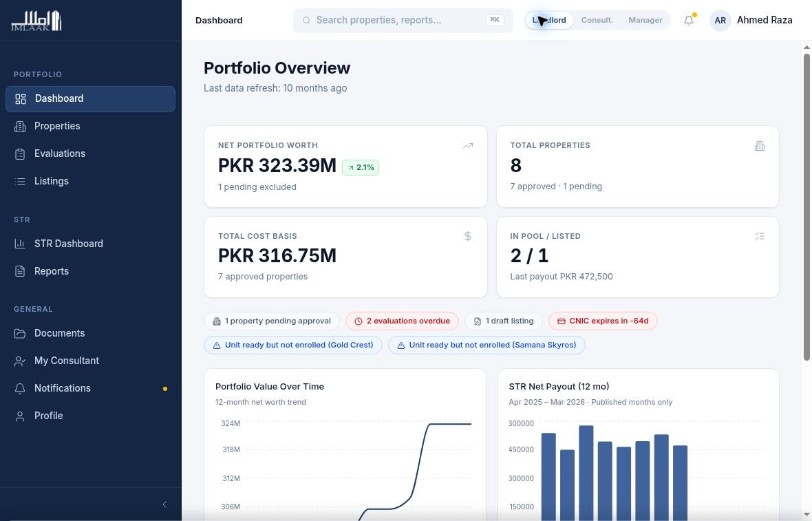Open Notifications in sidebar
Screen dimensions: 812x521
(x=91, y=388)
